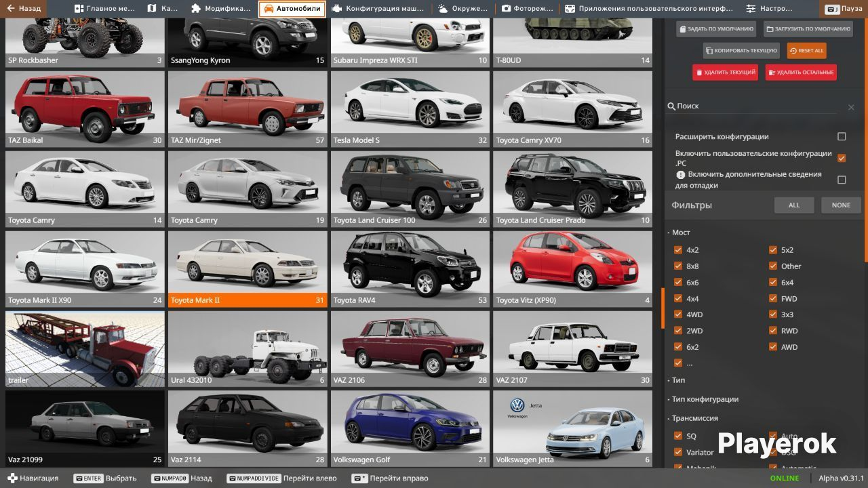Viewport: 868px width, 488px height.
Task: Collapse the Трансмиссия filter section
Action: [693, 418]
